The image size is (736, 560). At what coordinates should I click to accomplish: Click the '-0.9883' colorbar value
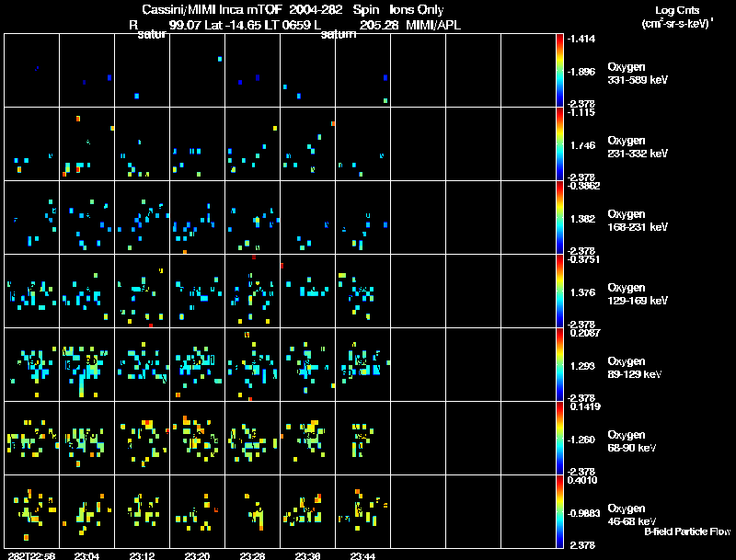click(x=583, y=514)
